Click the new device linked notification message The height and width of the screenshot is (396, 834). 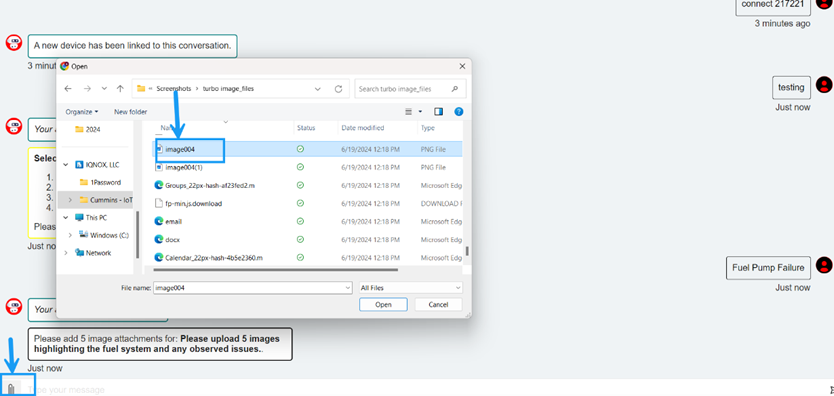[132, 46]
